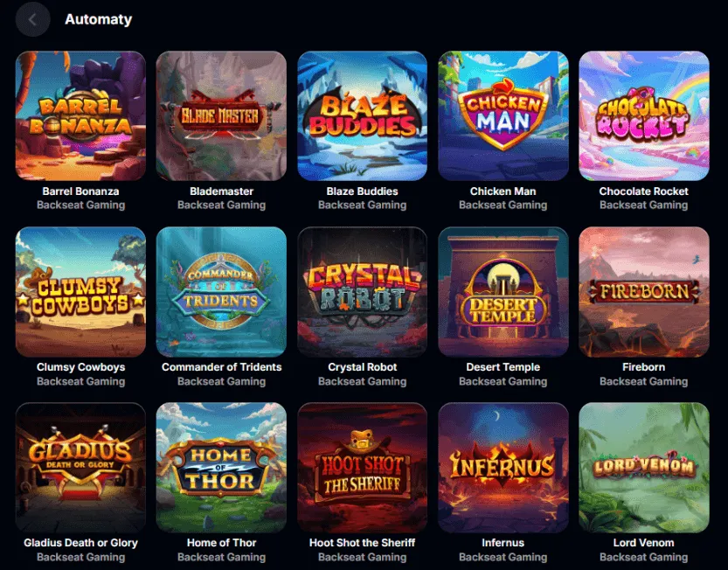Choose the Lord Venom game tile
Viewport: 728px width, 570px height.
click(644, 468)
